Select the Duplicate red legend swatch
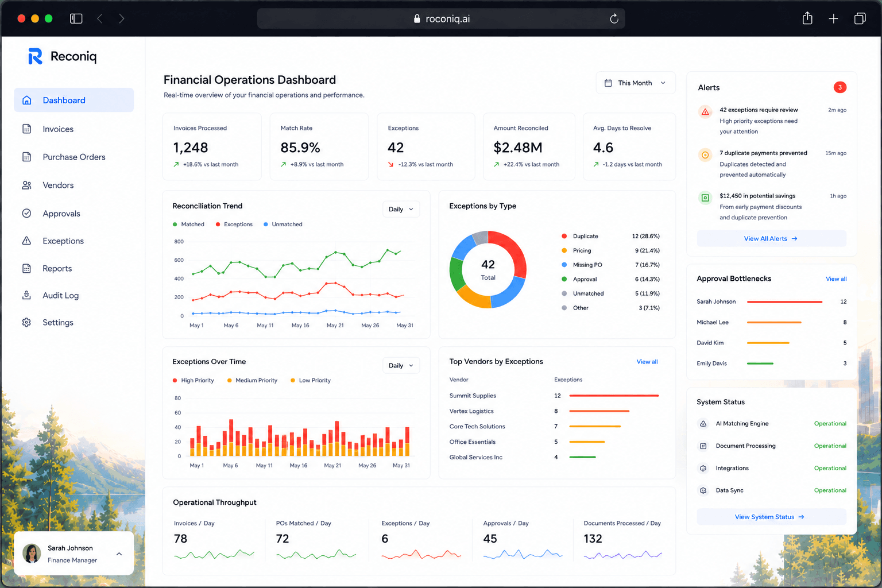This screenshot has height=588, width=882. pyautogui.click(x=564, y=236)
